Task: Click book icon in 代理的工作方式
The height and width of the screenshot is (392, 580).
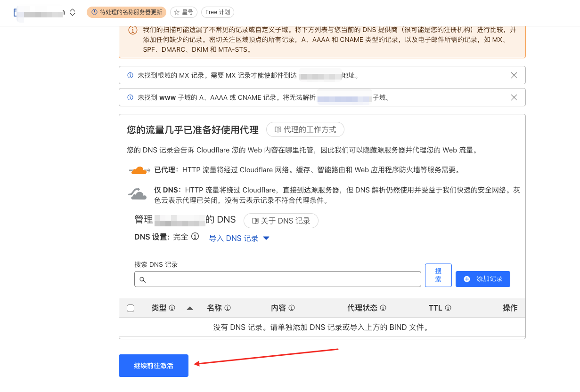Action: click(278, 129)
